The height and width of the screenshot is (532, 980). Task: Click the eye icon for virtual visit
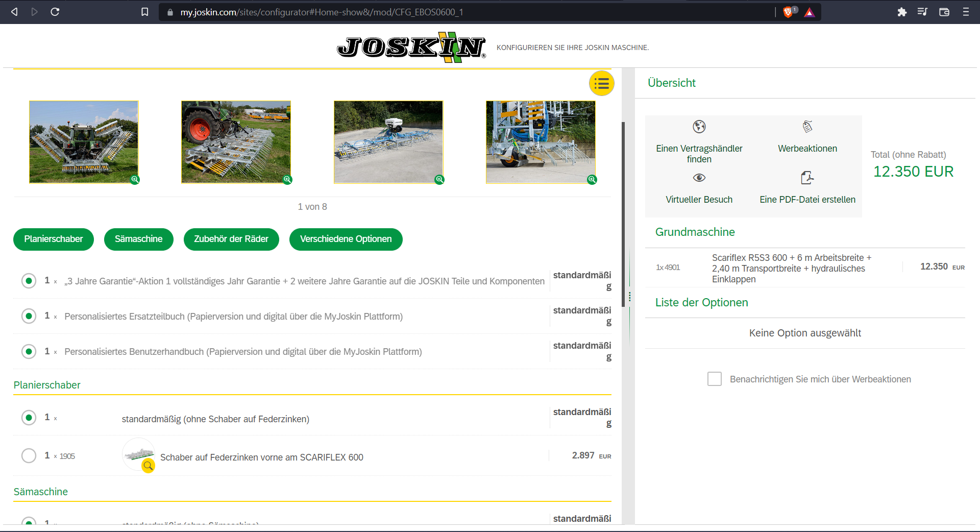click(x=699, y=178)
